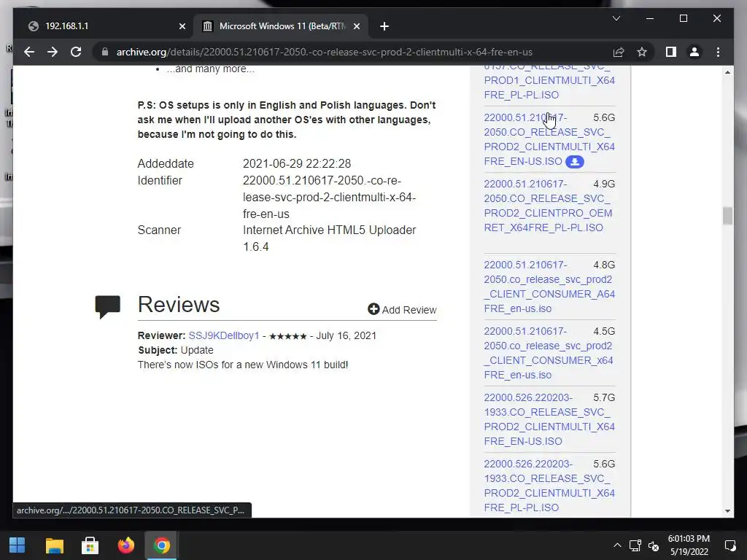Click the Reviews speech bubble icon
This screenshot has width=747, height=560.
pos(108,307)
